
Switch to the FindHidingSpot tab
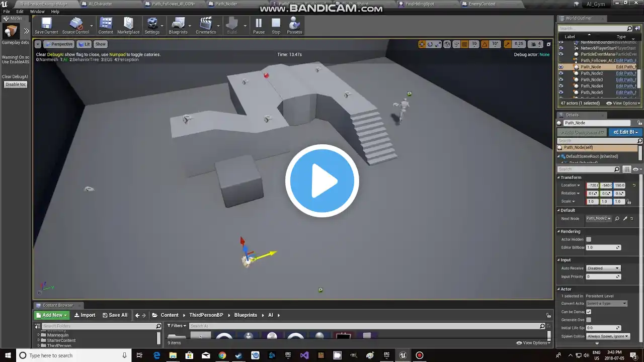pos(420,4)
